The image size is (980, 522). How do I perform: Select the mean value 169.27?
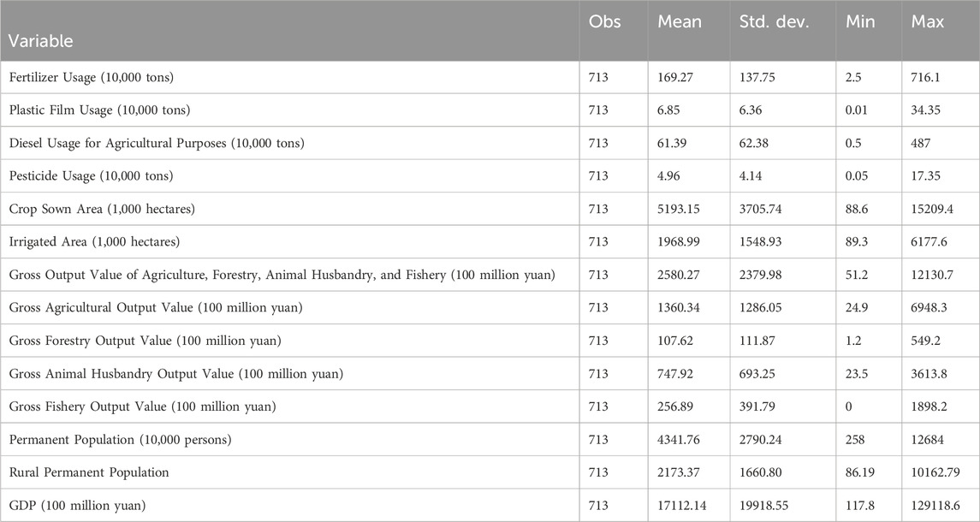click(674, 78)
